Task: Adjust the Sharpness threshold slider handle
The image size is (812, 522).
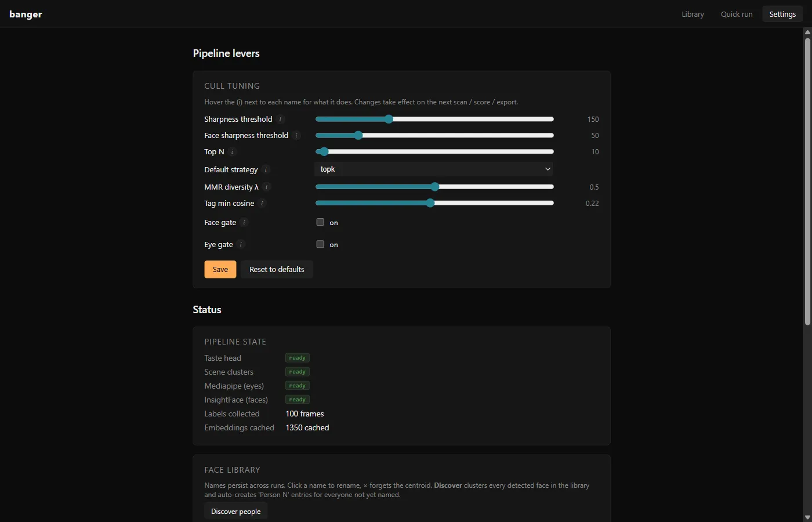Action: pyautogui.click(x=389, y=119)
